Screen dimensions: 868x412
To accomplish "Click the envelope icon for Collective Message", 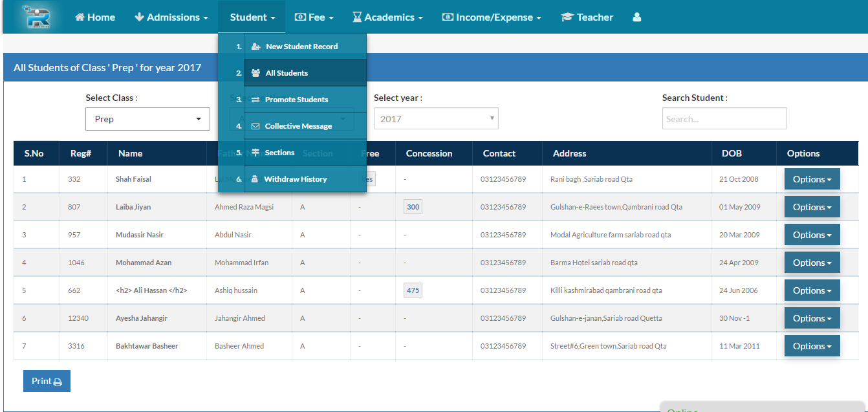I will [255, 126].
